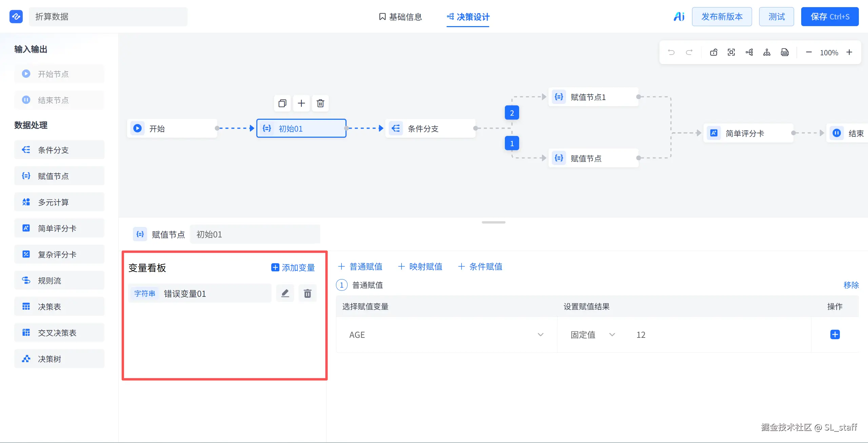
Task: Select 简单评分卡 in sidebar palette
Action: (59, 228)
